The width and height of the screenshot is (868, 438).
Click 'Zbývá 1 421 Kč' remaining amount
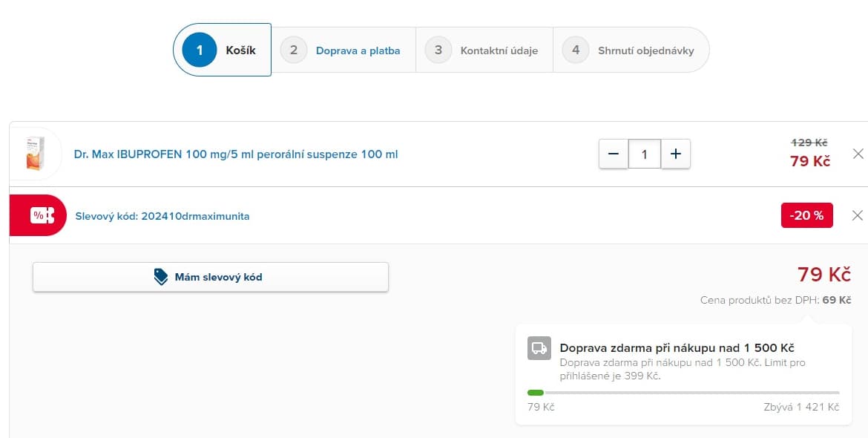pos(801,407)
